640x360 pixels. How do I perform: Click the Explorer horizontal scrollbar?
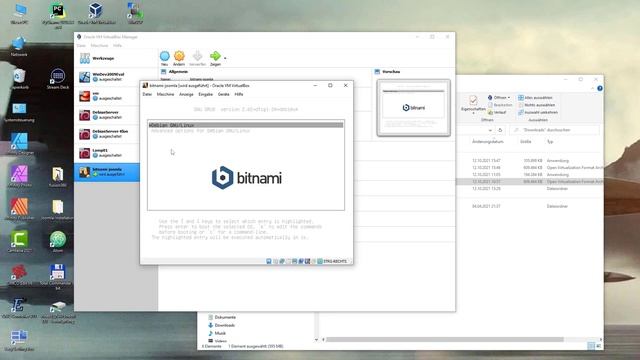pos(444,340)
